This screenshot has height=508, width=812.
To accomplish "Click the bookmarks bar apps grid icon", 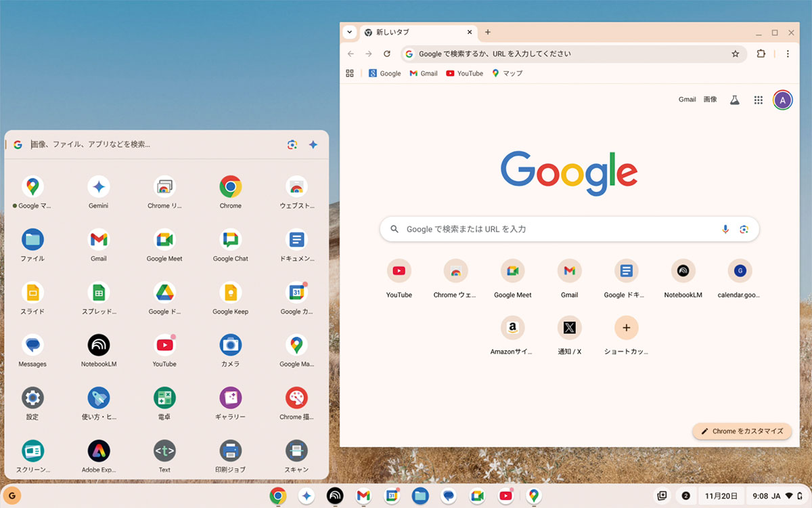I will [x=350, y=73].
